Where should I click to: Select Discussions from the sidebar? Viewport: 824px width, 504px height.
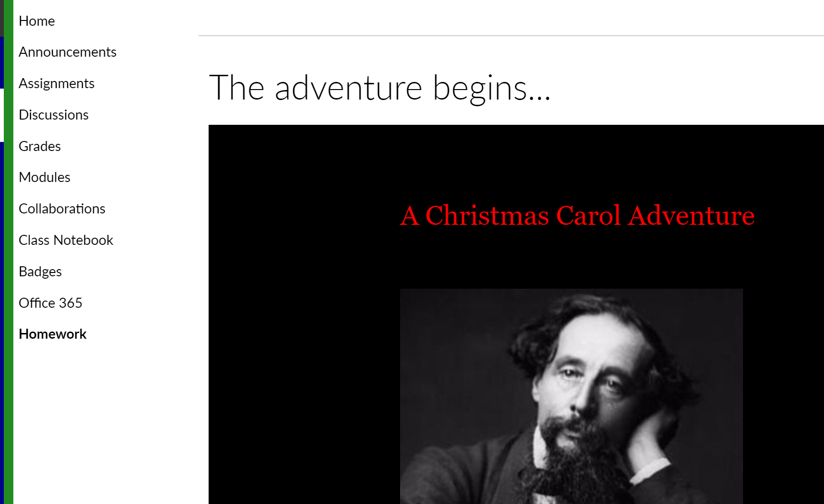[54, 115]
